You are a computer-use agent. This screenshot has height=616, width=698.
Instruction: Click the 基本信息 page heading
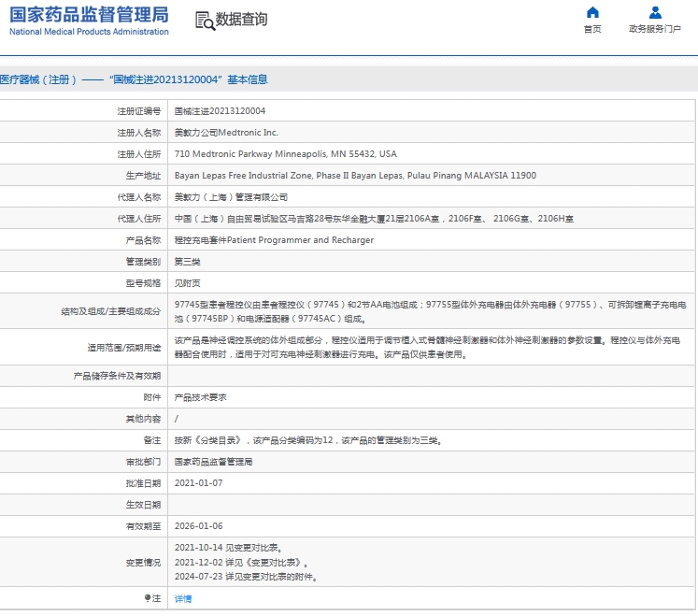(x=248, y=79)
